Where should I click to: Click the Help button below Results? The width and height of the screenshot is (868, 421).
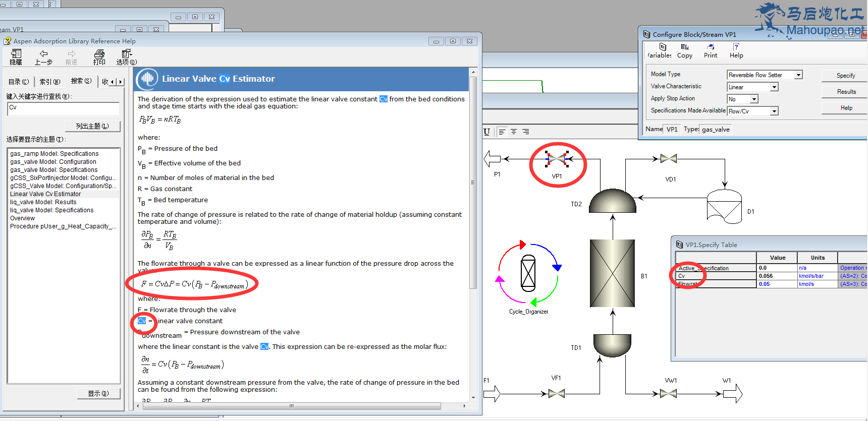pos(845,108)
